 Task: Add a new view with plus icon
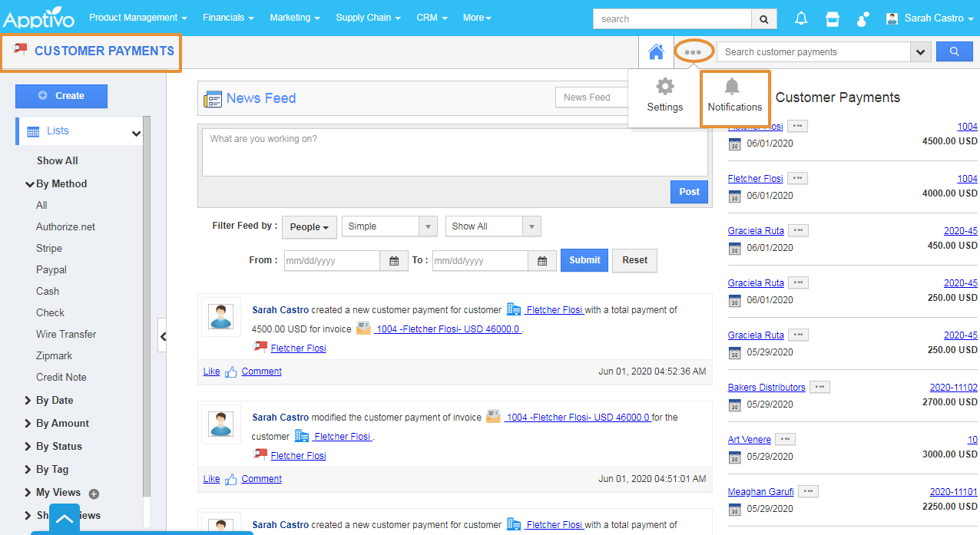click(94, 494)
